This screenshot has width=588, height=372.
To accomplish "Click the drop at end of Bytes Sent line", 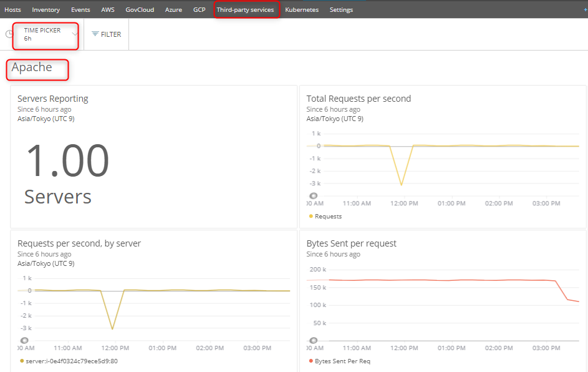I will [x=567, y=299].
